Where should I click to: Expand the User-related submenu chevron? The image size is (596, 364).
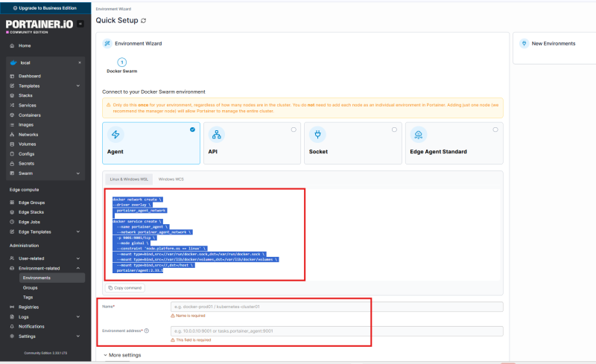78,258
